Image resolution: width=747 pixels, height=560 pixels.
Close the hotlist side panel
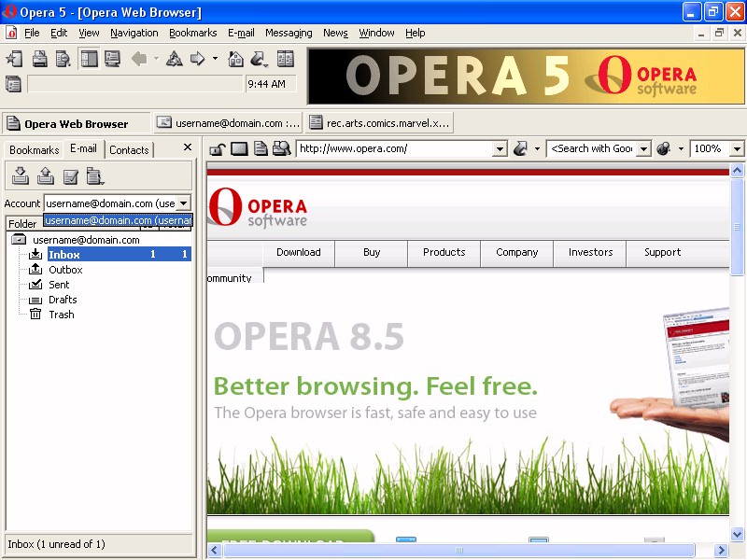coord(188,147)
